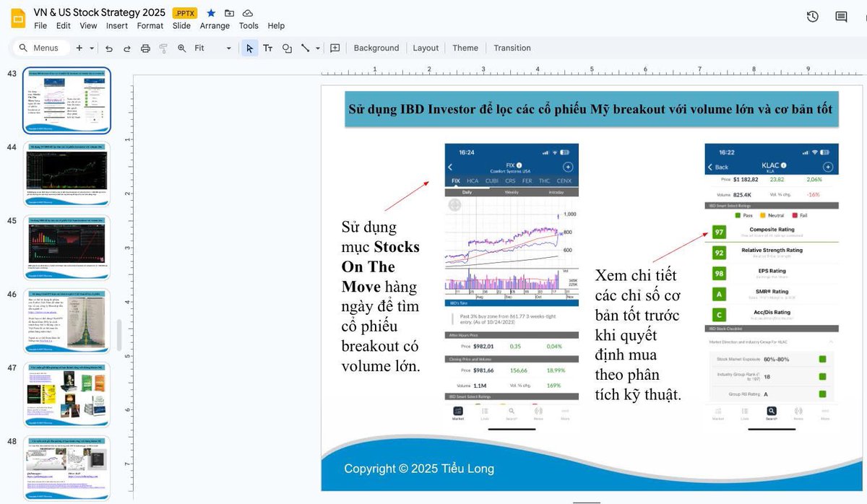Expand the new slide layout dropdown arrow
The width and height of the screenshot is (867, 504).
click(x=92, y=48)
